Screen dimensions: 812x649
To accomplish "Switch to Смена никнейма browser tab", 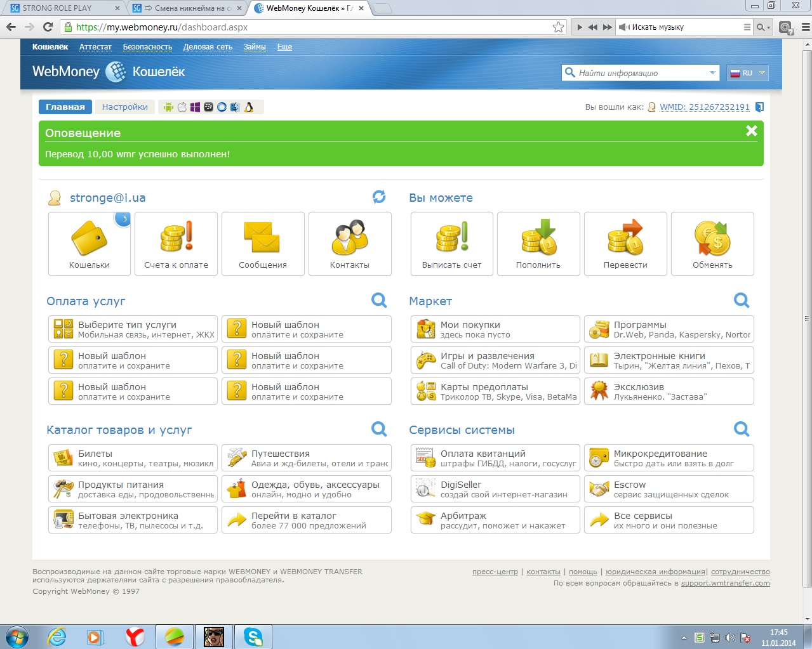I will (x=187, y=8).
